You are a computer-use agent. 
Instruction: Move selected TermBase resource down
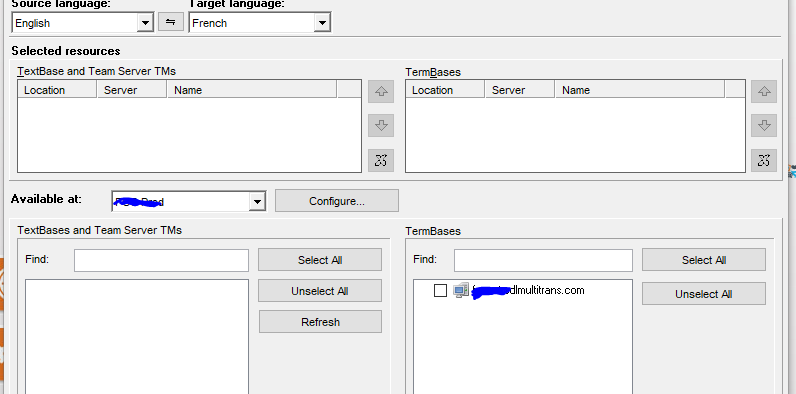764,125
